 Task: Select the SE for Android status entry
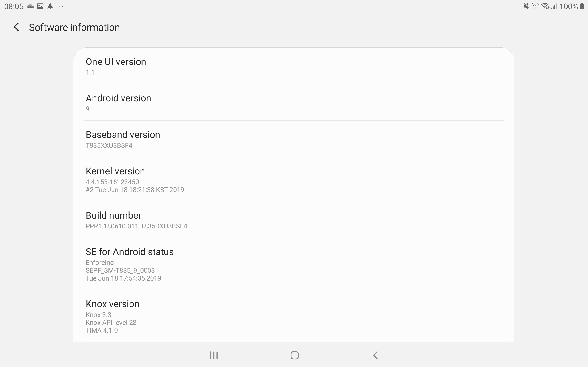294,264
